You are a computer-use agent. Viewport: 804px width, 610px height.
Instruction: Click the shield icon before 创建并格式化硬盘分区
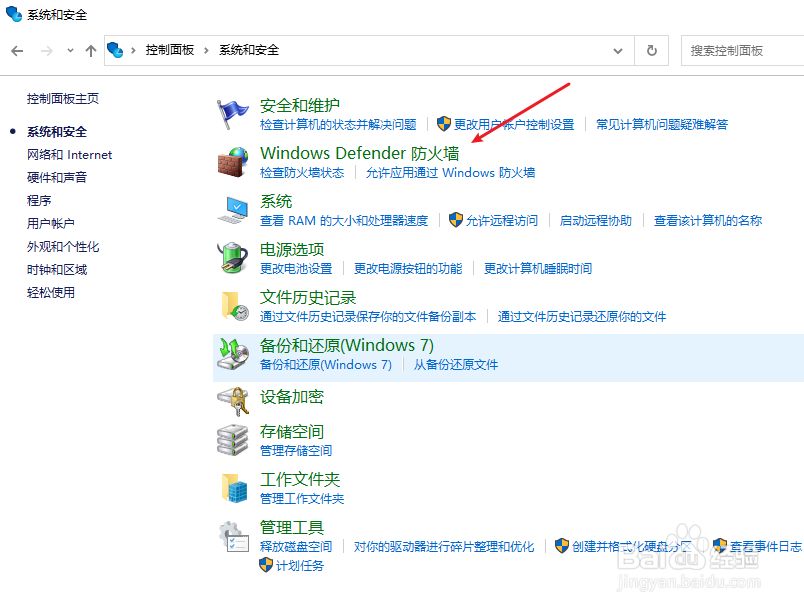pos(562,546)
